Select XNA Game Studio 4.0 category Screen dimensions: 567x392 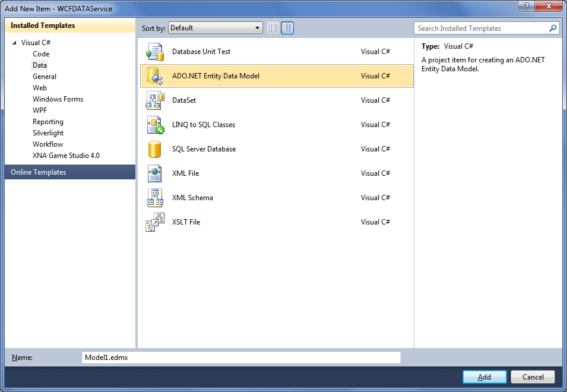[66, 156]
